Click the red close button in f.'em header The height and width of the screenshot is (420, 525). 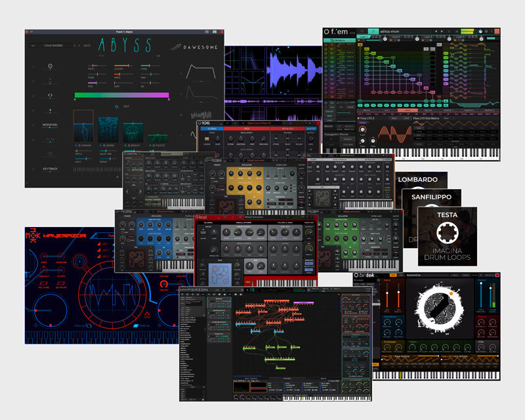pos(497,31)
